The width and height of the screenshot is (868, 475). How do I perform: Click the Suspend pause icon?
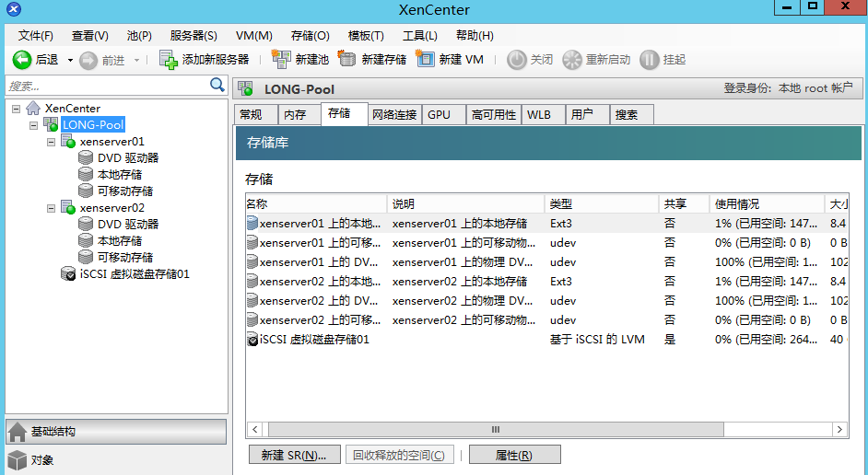pyautogui.click(x=650, y=60)
